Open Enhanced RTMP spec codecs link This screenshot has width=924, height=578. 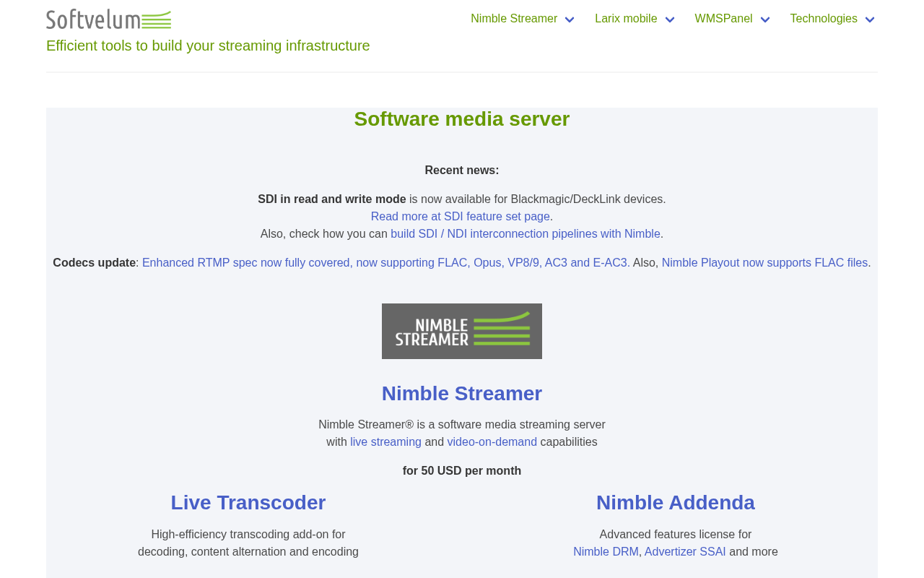[385, 263]
